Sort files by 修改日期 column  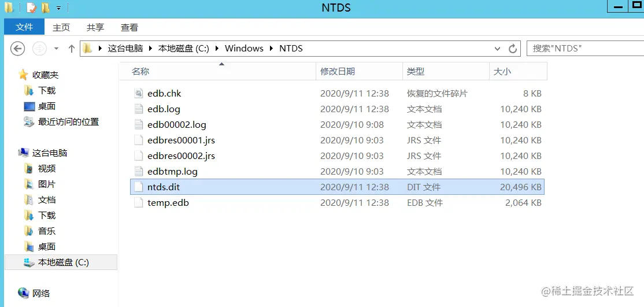pyautogui.click(x=359, y=72)
